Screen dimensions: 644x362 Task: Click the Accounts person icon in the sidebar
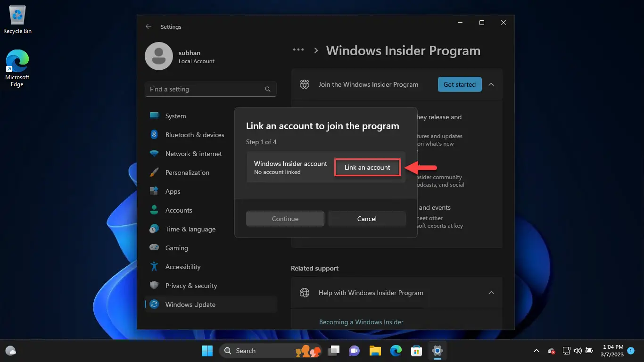[154, 210]
